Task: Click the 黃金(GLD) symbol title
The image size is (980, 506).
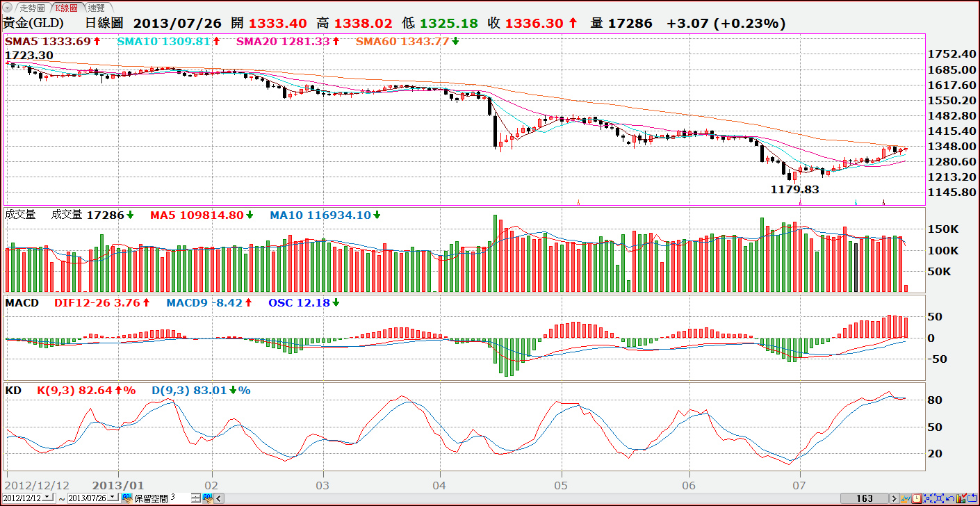Action: 35,23
